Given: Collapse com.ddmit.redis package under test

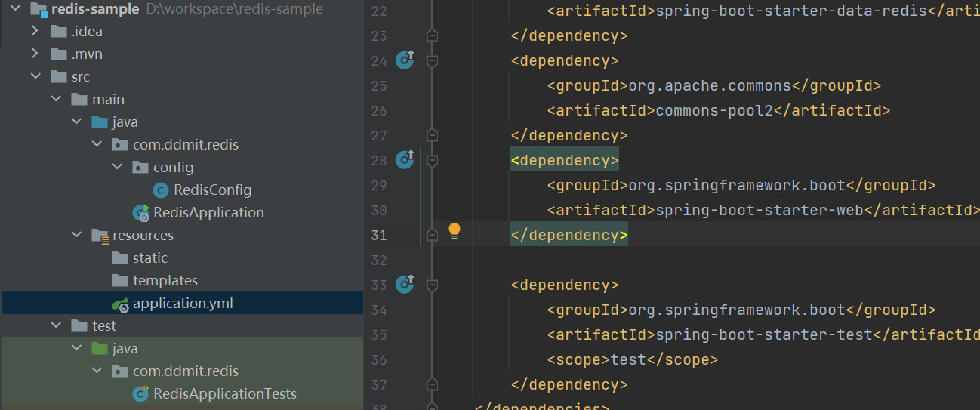Looking at the screenshot, I should point(96,371).
